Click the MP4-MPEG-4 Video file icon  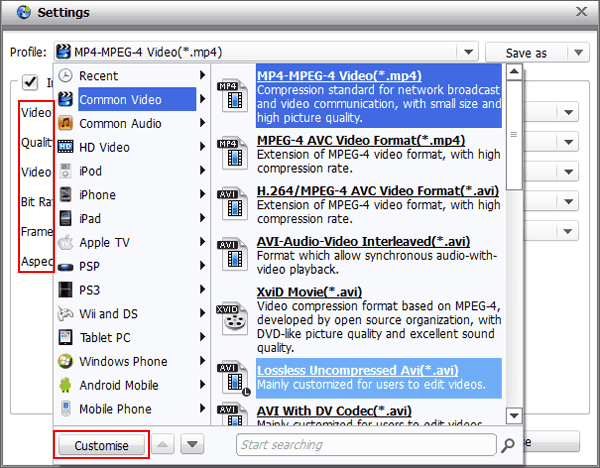[232, 96]
